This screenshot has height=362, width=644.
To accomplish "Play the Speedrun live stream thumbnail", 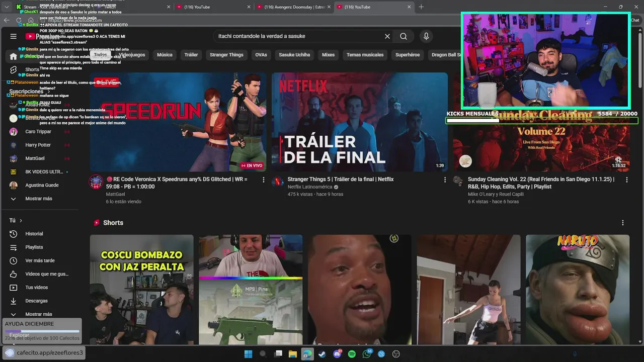I will click(178, 122).
